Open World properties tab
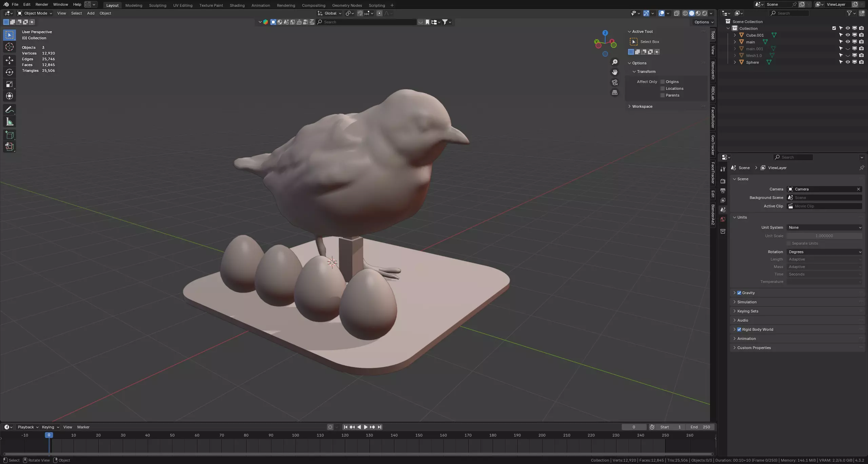868x464 pixels. coord(723,220)
